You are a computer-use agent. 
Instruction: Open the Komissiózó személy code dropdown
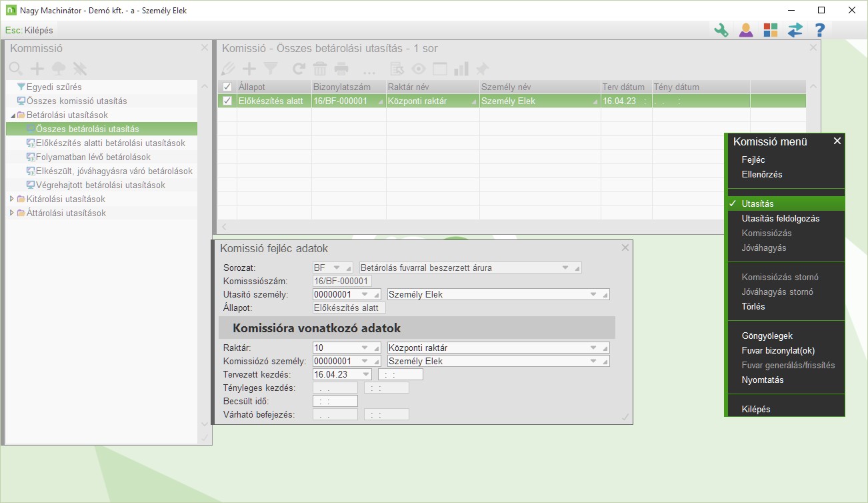click(x=365, y=361)
